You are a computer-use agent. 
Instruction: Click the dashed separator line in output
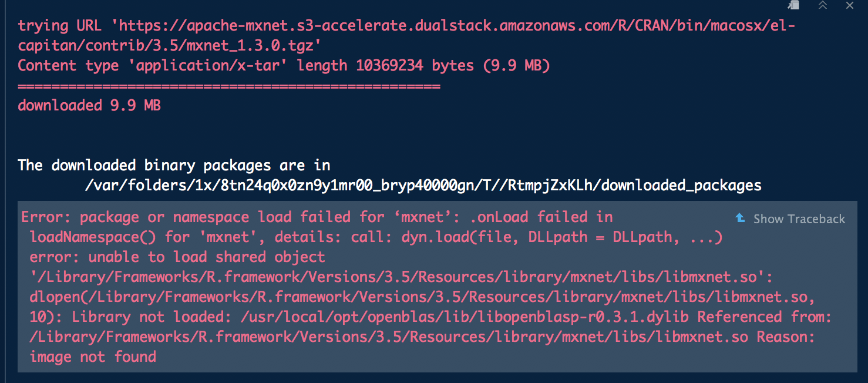(228, 85)
